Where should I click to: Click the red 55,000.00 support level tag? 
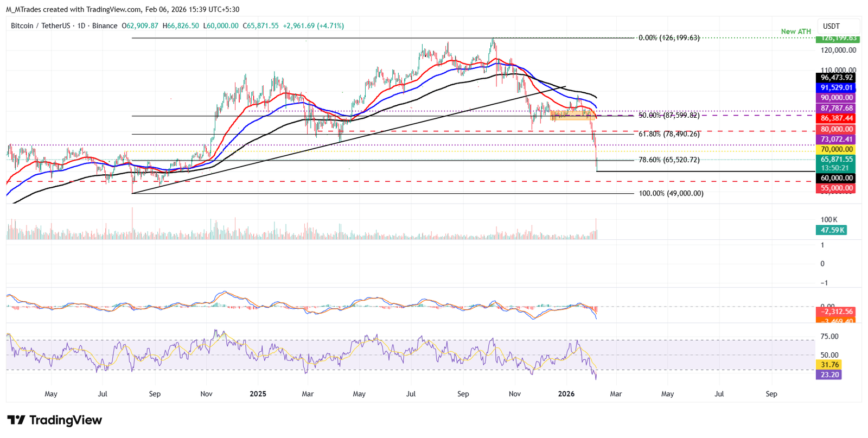click(836, 188)
